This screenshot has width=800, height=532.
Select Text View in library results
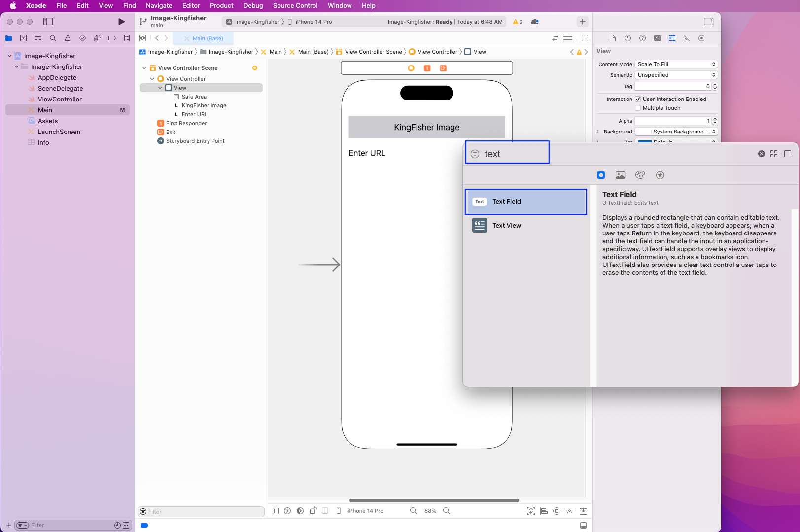tap(526, 225)
